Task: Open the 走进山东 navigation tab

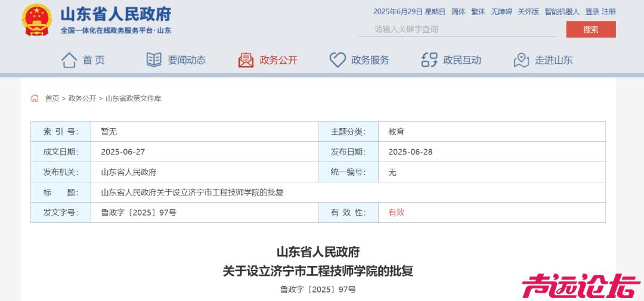Action: click(553, 60)
